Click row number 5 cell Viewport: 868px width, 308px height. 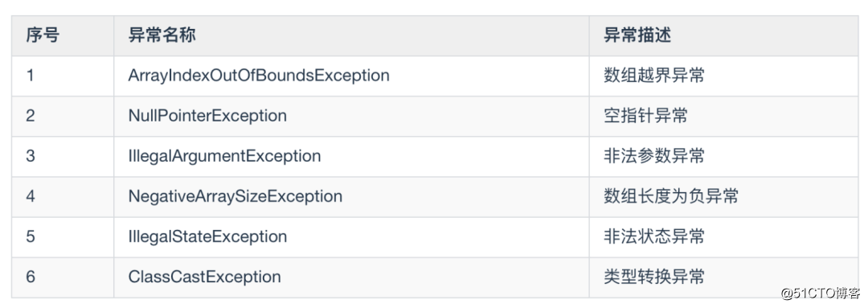click(30, 237)
